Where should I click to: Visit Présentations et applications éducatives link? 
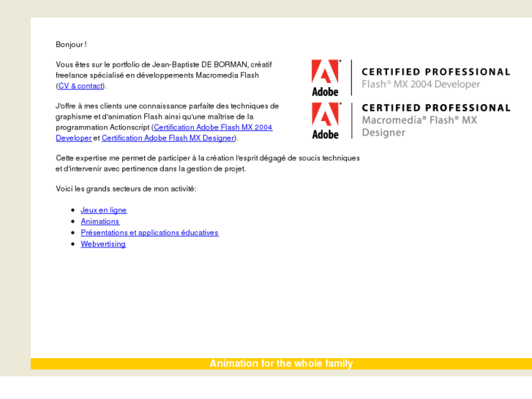tap(149, 233)
